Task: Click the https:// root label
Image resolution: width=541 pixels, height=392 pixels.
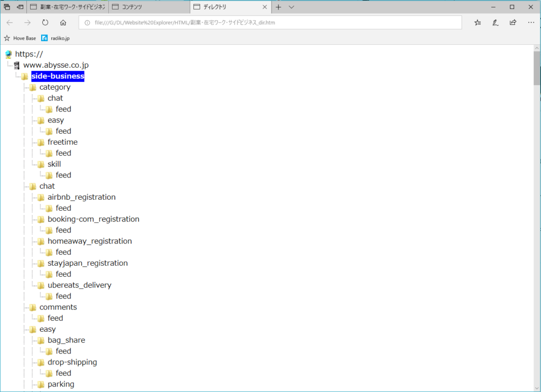Action: (29, 54)
